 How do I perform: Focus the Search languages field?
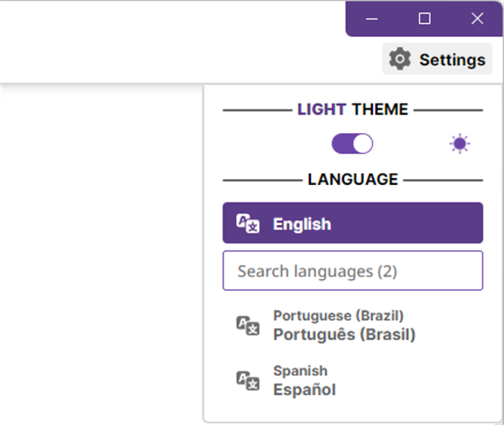tap(352, 271)
